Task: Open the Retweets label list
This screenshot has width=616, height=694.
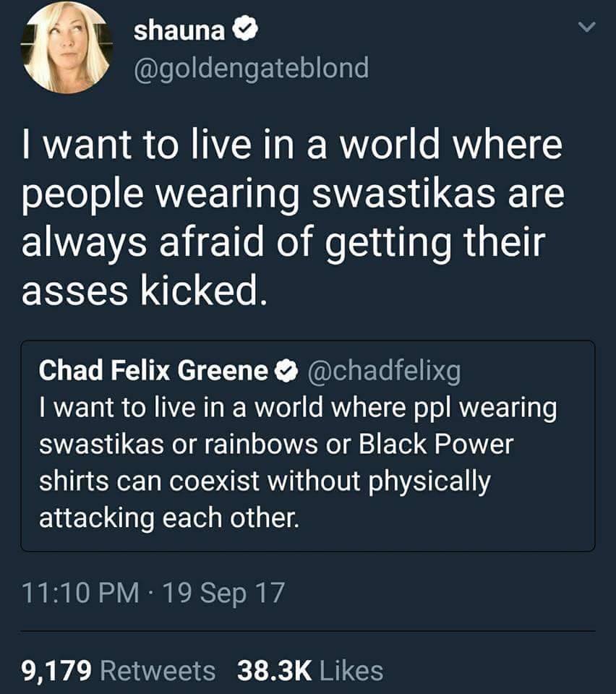Action: [x=157, y=670]
